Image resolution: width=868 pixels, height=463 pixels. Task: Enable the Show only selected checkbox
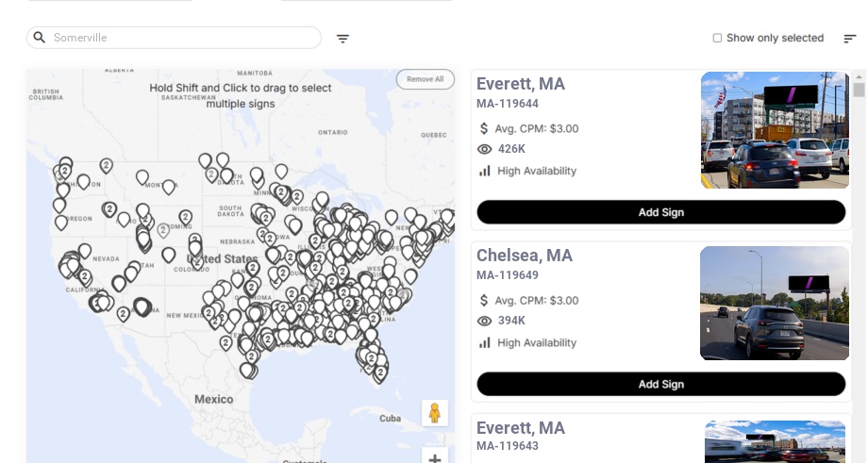click(x=717, y=39)
